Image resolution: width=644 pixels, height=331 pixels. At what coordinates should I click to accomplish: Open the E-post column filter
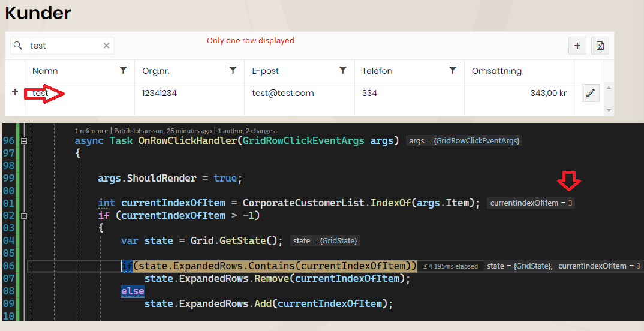pyautogui.click(x=343, y=71)
